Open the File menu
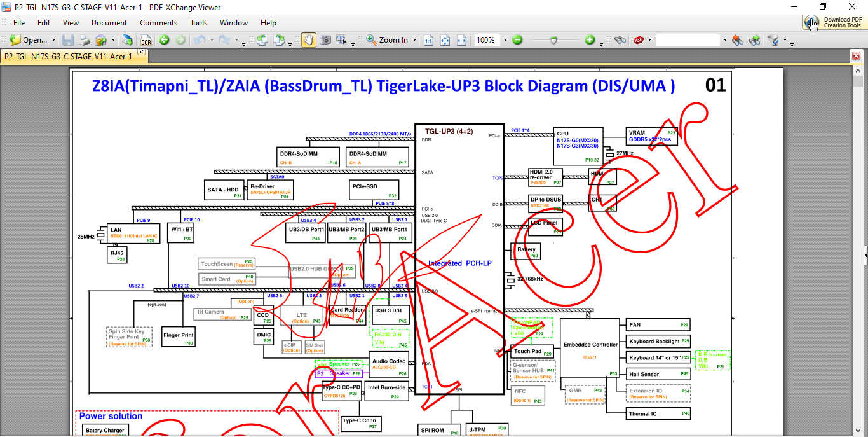Viewport: 868px width, 437px height. [x=19, y=22]
